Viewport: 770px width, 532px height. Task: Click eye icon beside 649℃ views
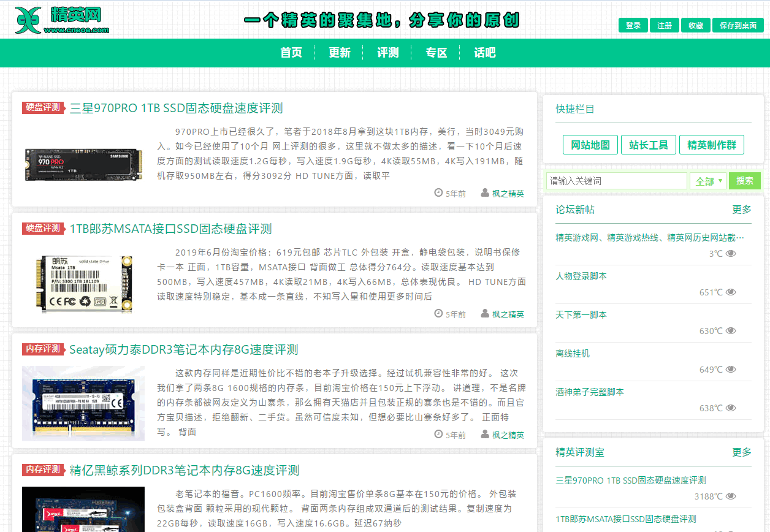pos(731,370)
